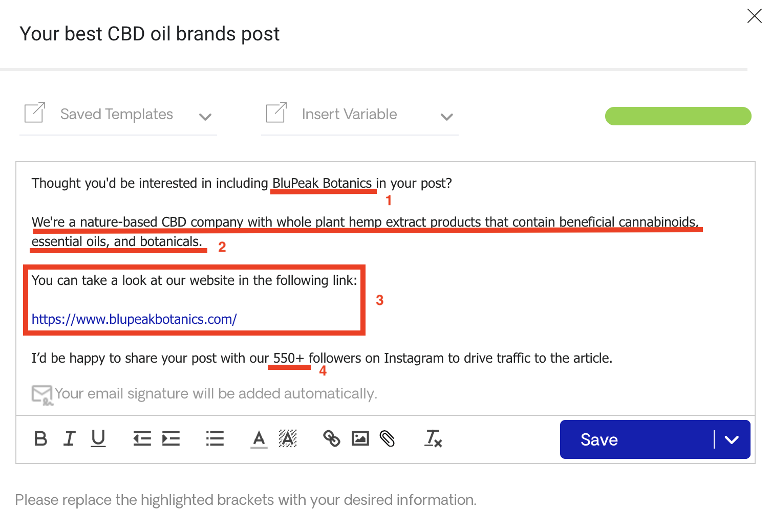Click text 'followers on Instagram to drive traffic'
Image resolution: width=771 pixels, height=532 pixels.
point(419,358)
